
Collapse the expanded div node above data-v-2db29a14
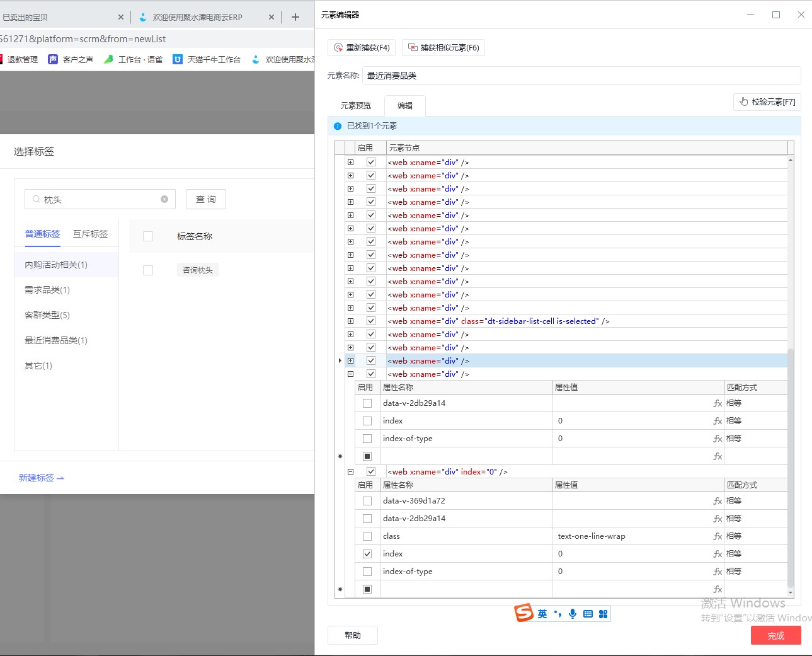click(x=351, y=374)
